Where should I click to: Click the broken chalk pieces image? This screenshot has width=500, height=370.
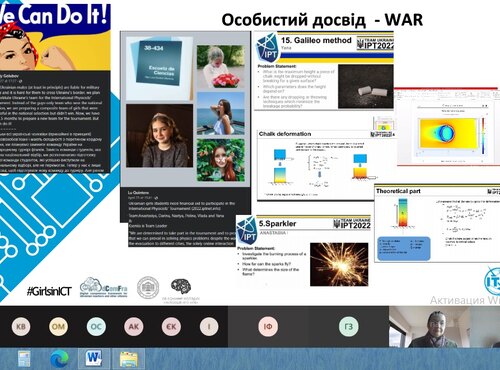[x=366, y=87]
